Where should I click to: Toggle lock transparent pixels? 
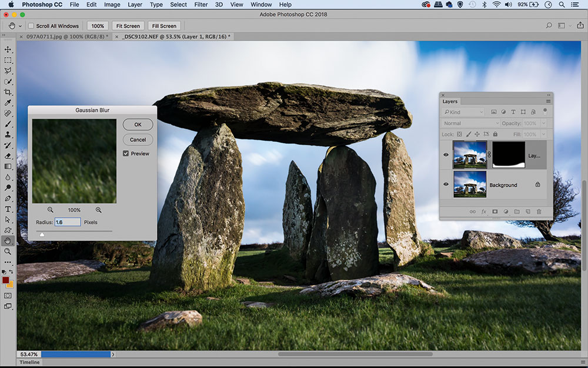pos(459,134)
